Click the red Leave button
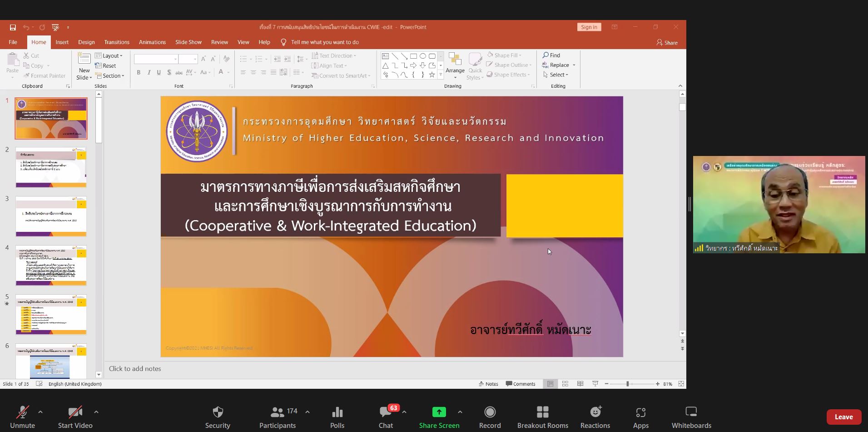The height and width of the screenshot is (432, 868). coord(844,417)
